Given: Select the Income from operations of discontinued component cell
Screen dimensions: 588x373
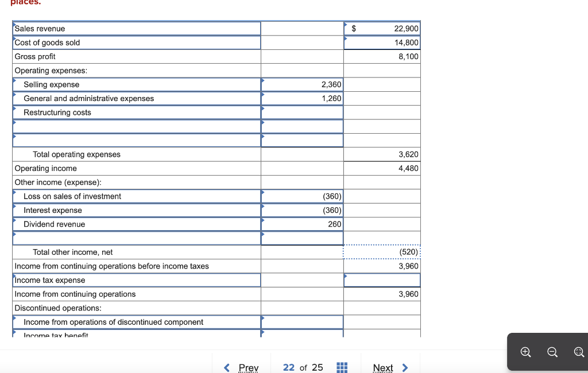Looking at the screenshot, I should tap(302, 322).
